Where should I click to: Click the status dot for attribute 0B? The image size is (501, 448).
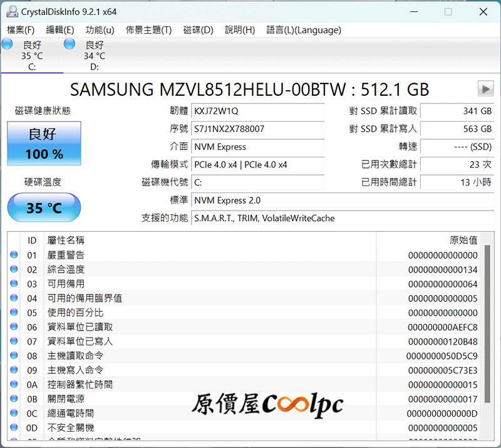pos(14,399)
